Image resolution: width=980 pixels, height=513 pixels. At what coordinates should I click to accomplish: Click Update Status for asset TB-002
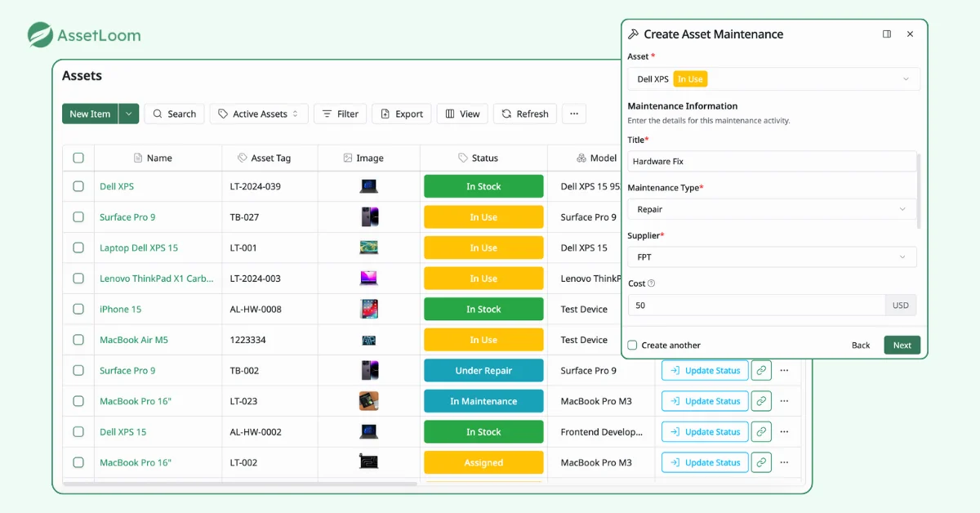click(x=705, y=371)
